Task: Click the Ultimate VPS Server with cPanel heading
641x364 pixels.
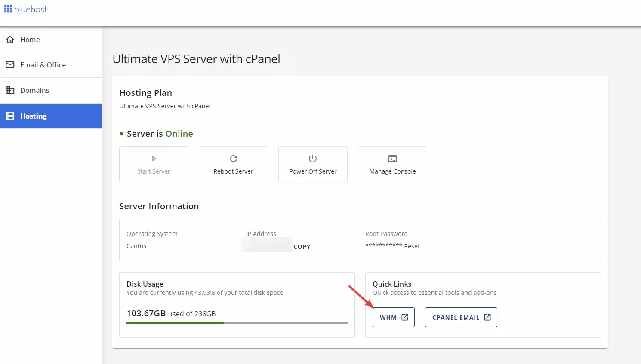Action: (x=197, y=59)
